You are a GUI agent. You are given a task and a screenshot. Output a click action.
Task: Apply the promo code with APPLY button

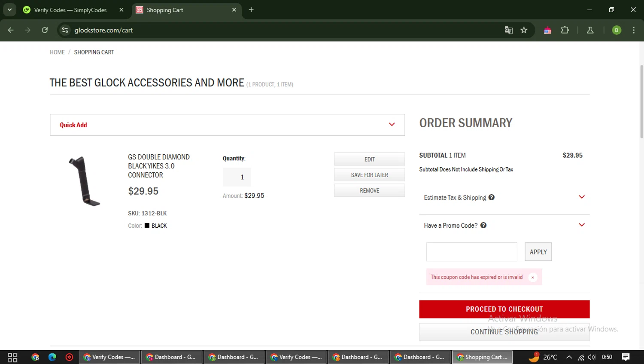coord(538,252)
